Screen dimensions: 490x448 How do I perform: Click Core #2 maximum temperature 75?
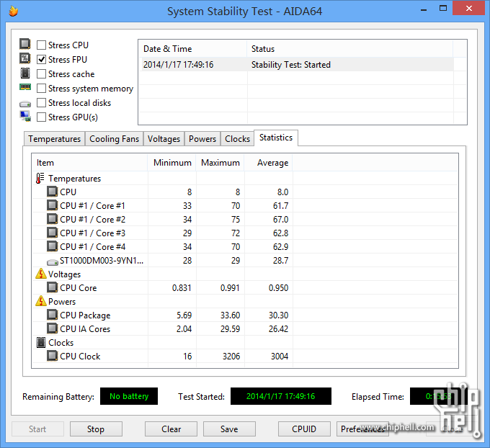coord(236,219)
